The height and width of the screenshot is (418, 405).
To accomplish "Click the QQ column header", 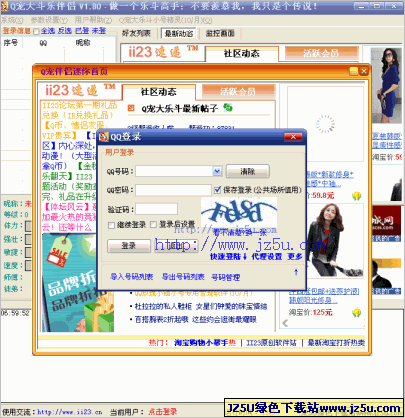I will (x=43, y=43).
